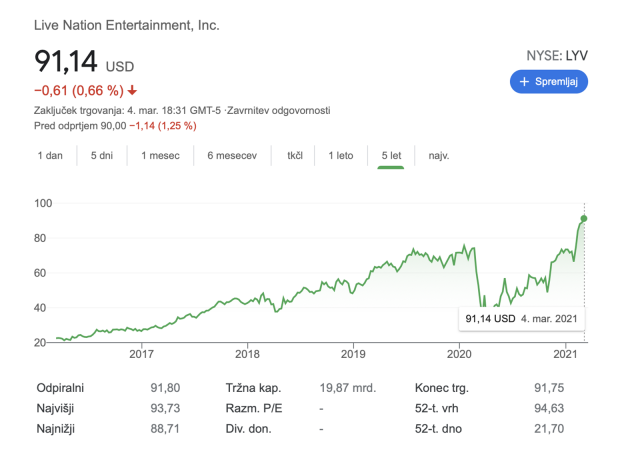Click the 2019 label on the x-axis
The image size is (640, 468).
(x=353, y=353)
